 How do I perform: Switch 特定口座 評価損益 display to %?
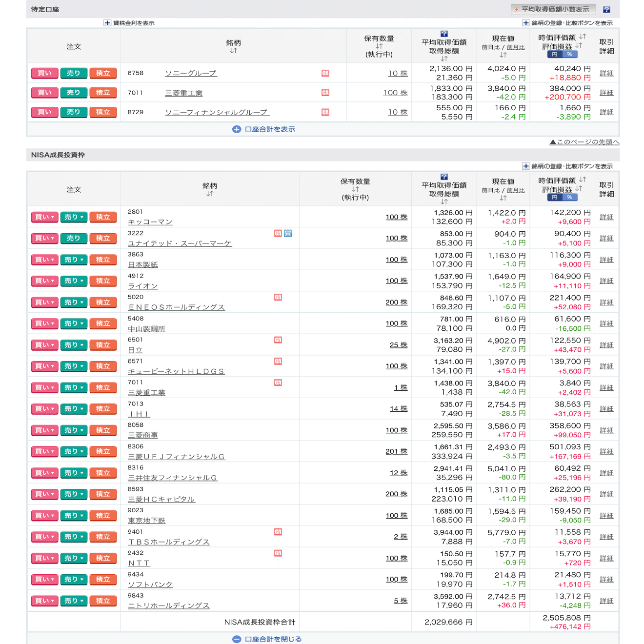pos(570,55)
